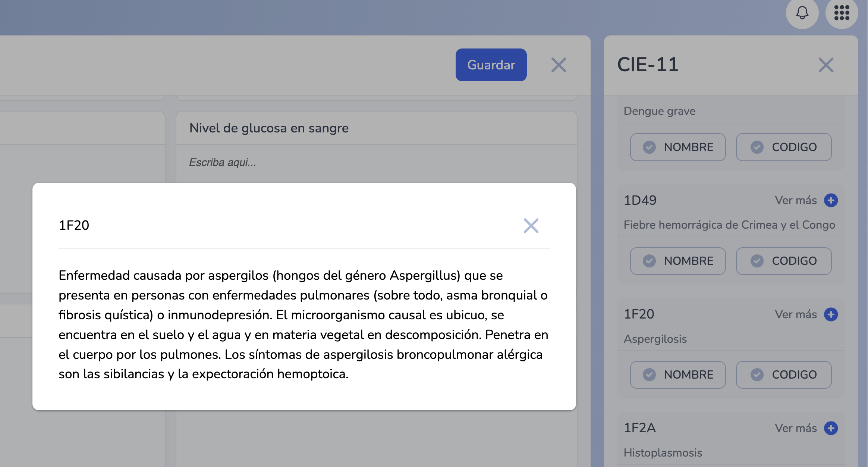Enable NOMBRE for Fiebre hemorrágica de Crimea

point(677,261)
